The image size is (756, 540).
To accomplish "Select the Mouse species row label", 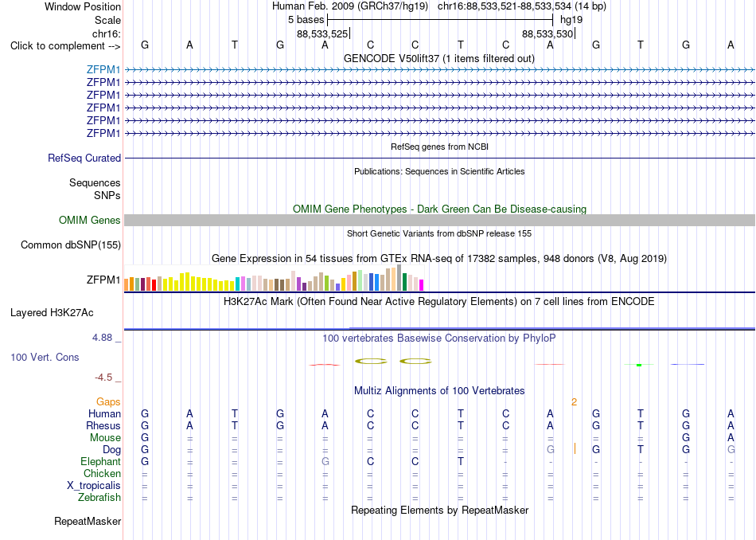I will [105, 438].
